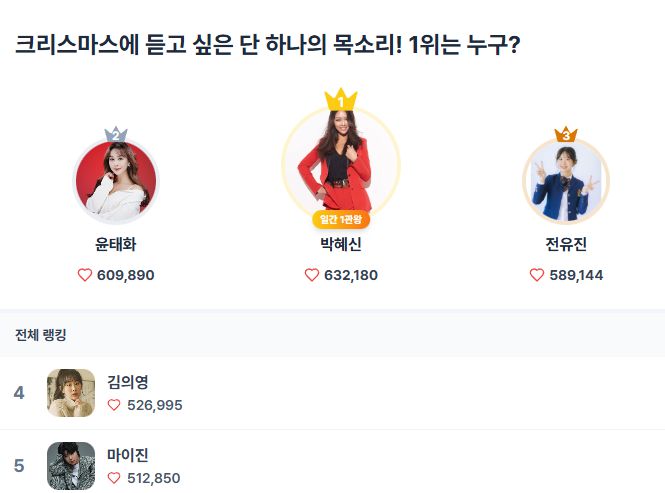The width and height of the screenshot is (665, 493).
Task: Click the 전유진 name label
Action: [x=566, y=245]
